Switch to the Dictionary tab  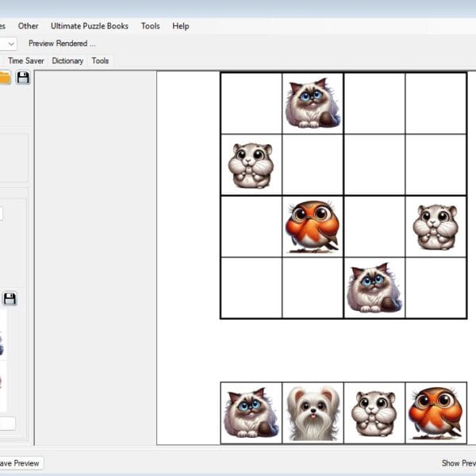[67, 60]
